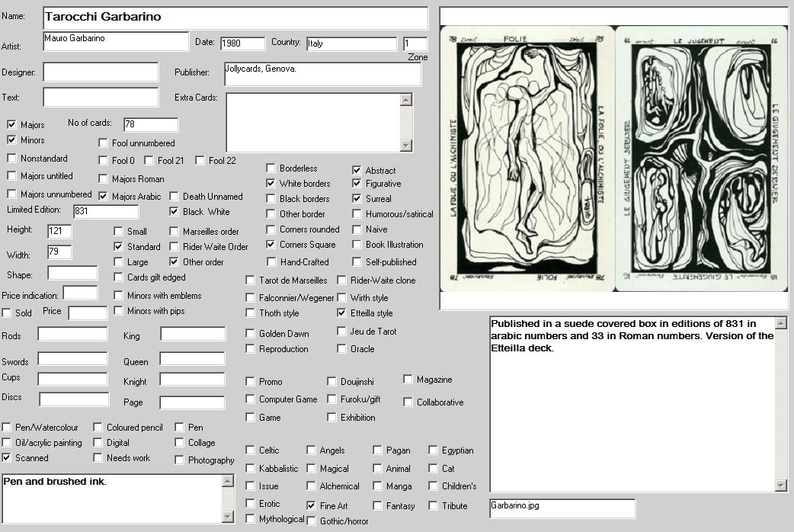This screenshot has height=532, width=794.
Task: Check the Tarot de Marseilles box
Action: [251, 280]
